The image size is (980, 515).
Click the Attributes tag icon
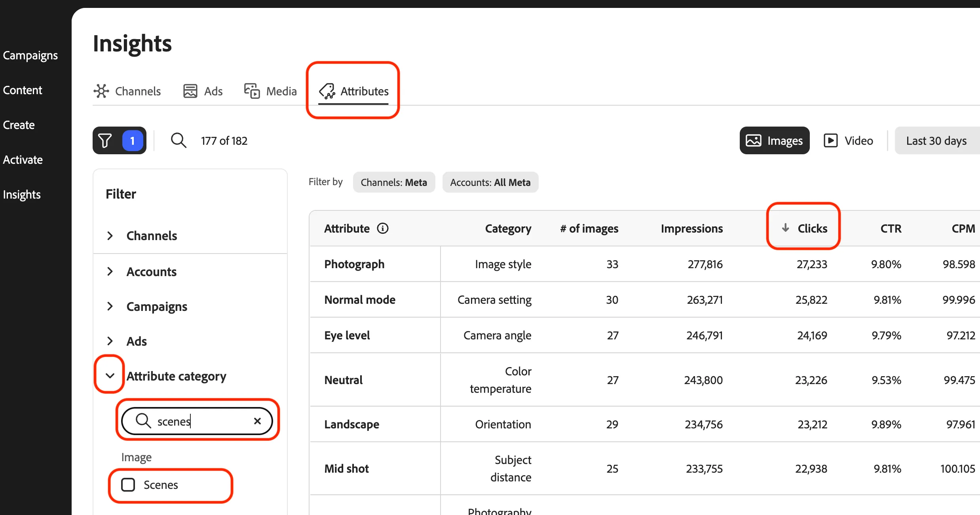click(327, 91)
